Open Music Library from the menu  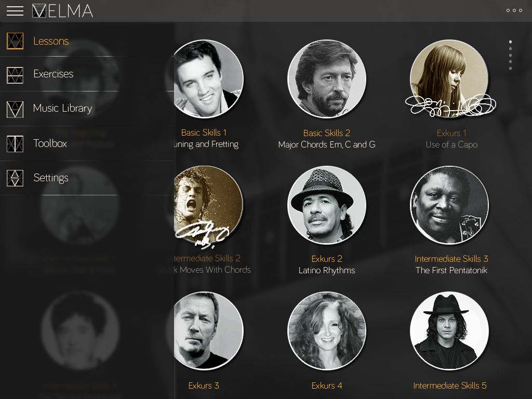tap(62, 108)
